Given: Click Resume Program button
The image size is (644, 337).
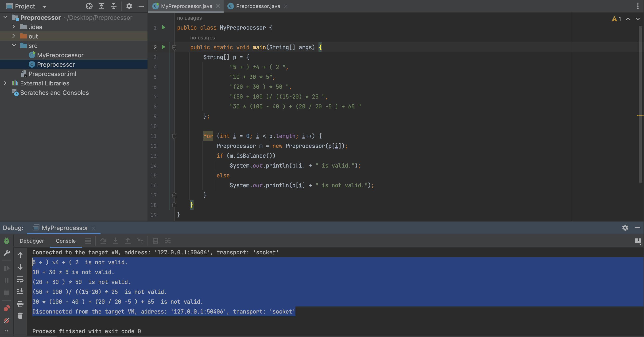Looking at the screenshot, I should tap(7, 268).
